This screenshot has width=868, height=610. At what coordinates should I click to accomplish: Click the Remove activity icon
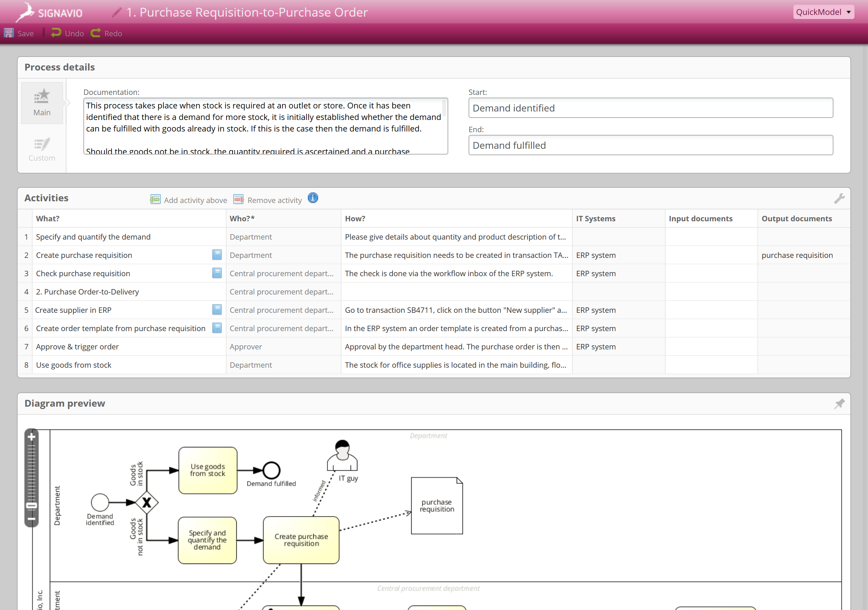pos(238,199)
